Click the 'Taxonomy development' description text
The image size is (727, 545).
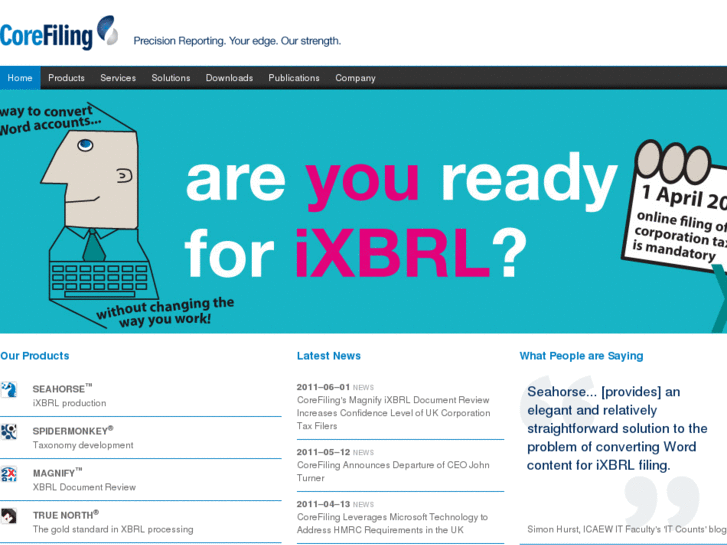83,445
